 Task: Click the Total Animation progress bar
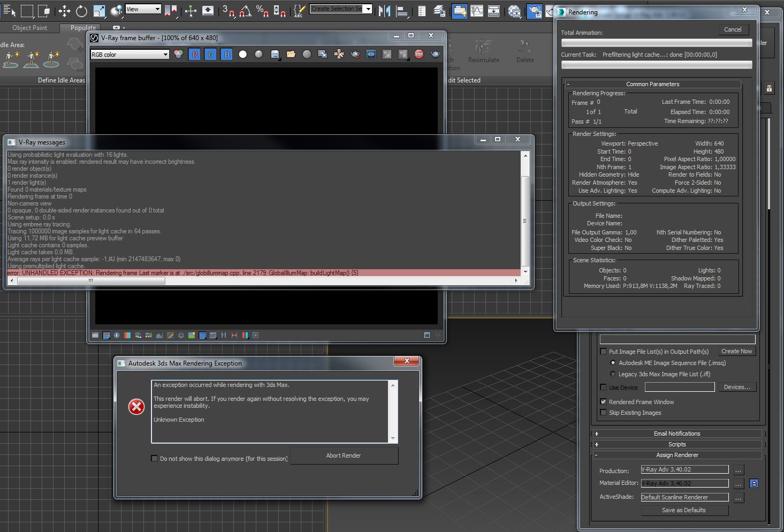[657, 43]
